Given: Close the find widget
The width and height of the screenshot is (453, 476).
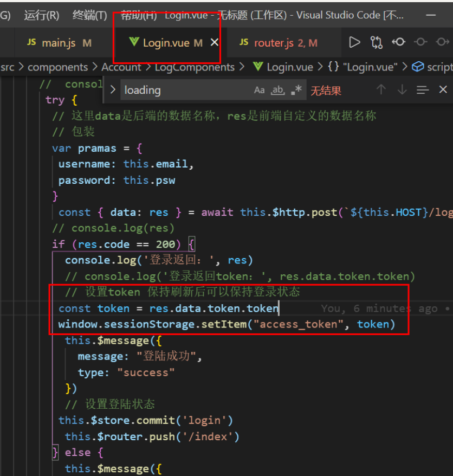Looking at the screenshot, I should coord(443,89).
